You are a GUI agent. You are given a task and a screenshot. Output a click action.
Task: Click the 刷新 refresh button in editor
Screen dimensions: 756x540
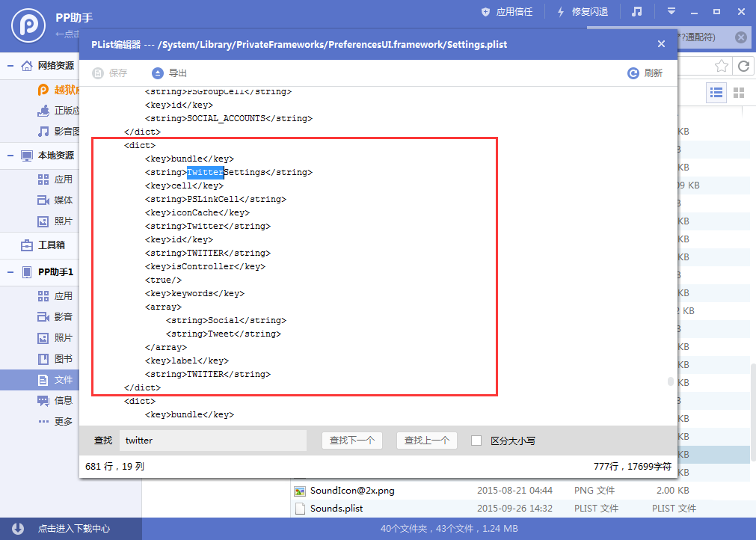[x=645, y=73]
